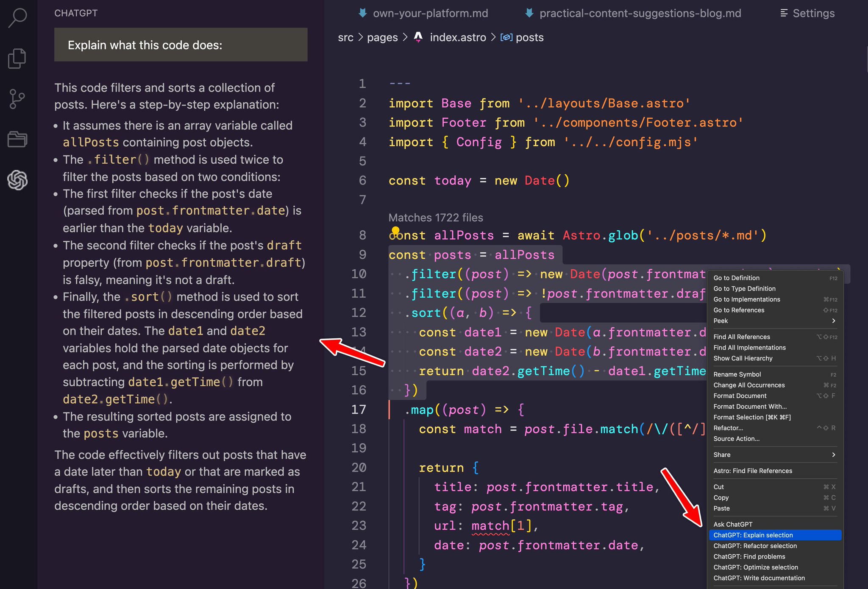The height and width of the screenshot is (589, 868).
Task: Open the Explorer files icon
Action: click(x=17, y=58)
